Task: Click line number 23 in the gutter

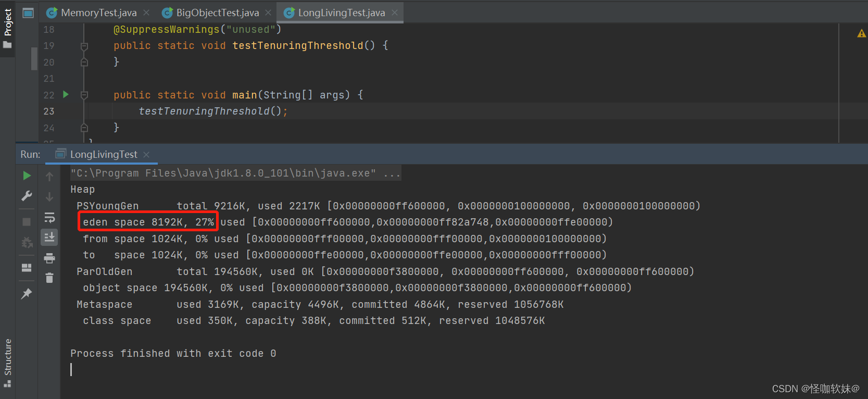Action: [x=49, y=111]
